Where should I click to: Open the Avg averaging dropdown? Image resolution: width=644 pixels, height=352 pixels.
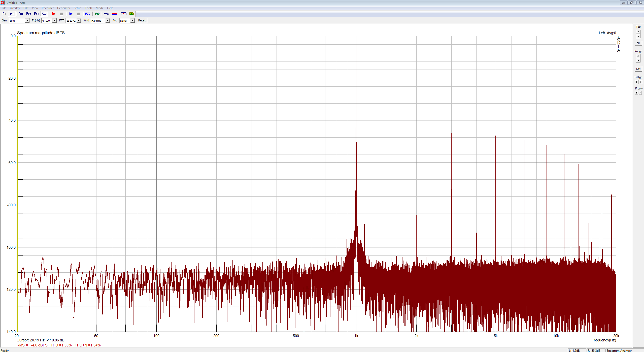pos(127,21)
